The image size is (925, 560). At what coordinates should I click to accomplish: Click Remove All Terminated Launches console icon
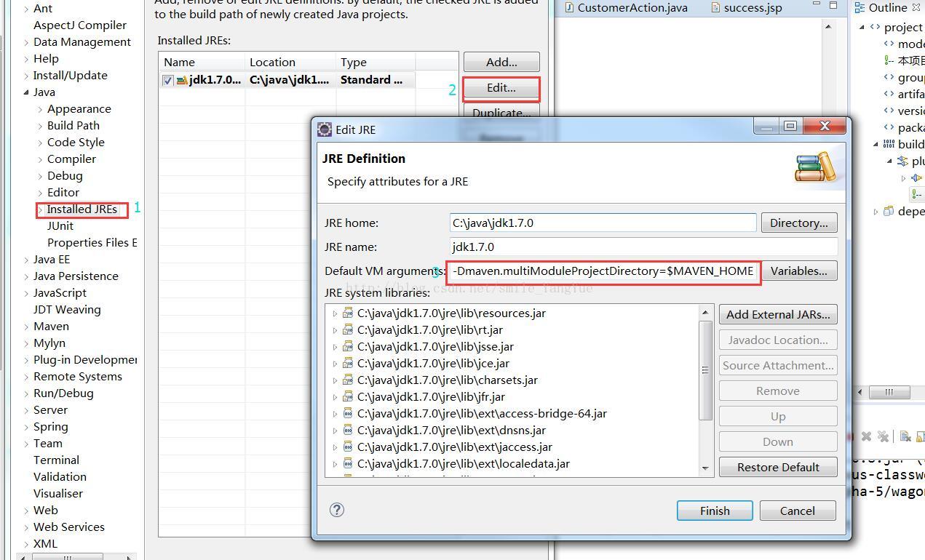(x=883, y=436)
